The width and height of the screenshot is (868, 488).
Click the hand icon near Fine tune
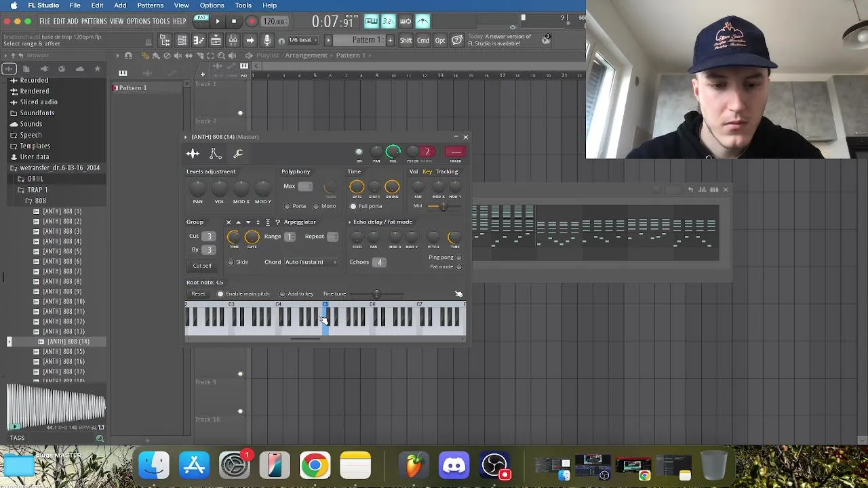tap(458, 294)
